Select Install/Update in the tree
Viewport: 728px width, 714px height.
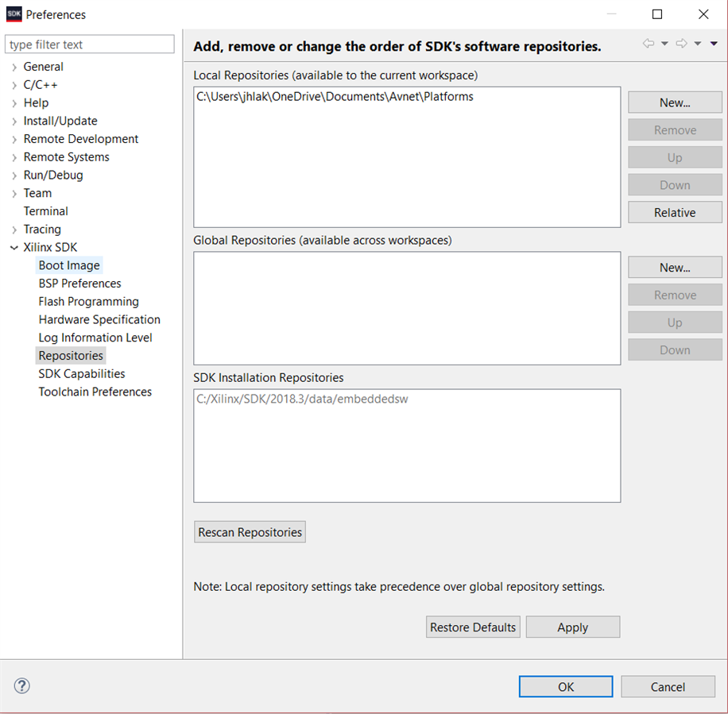(x=60, y=121)
